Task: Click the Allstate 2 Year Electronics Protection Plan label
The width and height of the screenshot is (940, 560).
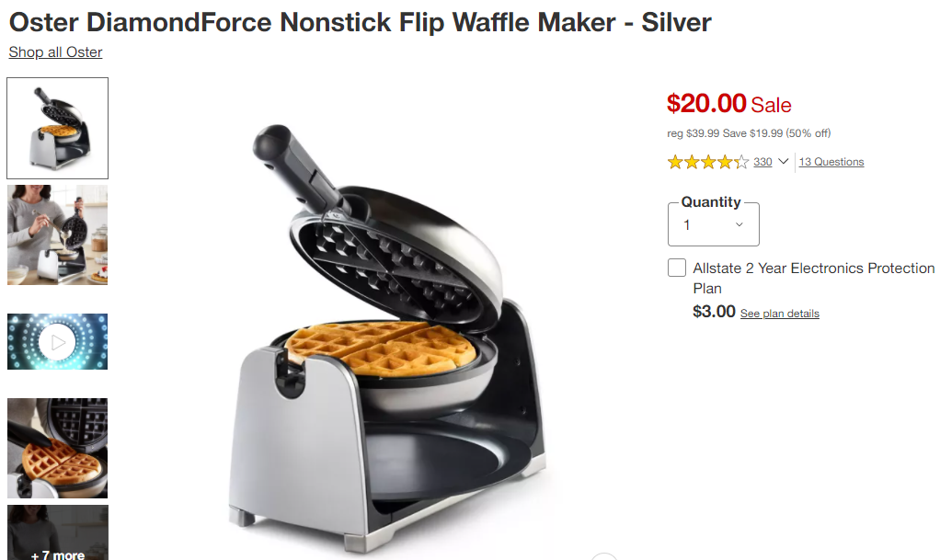Action: click(x=813, y=279)
